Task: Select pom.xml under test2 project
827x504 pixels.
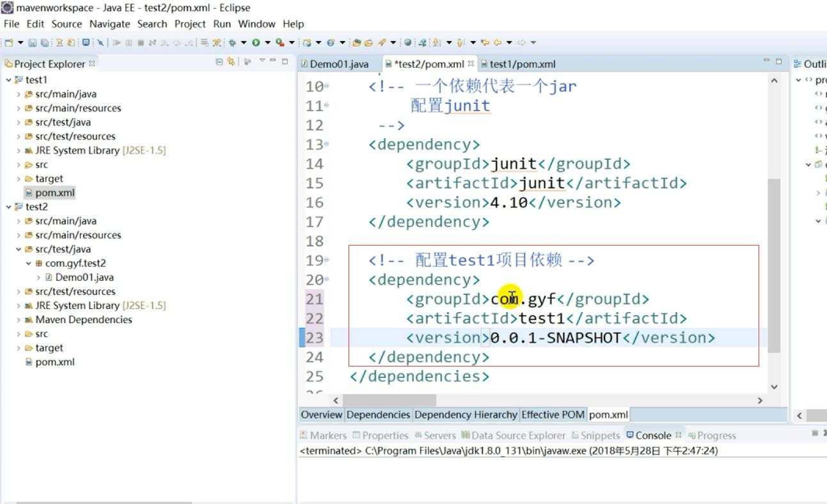Action: [50, 362]
